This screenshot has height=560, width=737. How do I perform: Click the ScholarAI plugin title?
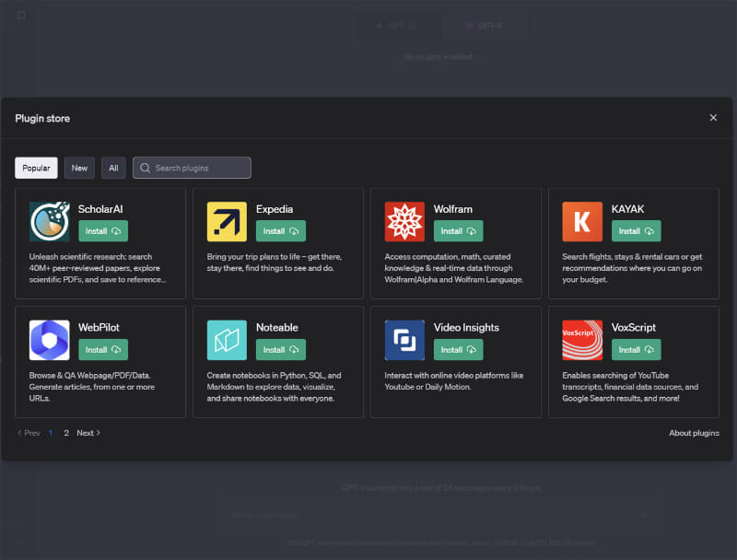tap(100, 209)
